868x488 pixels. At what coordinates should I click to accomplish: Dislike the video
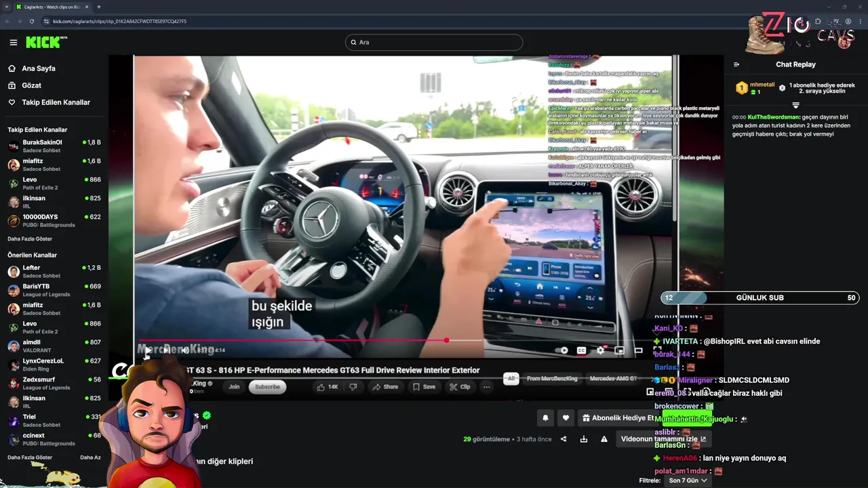pos(353,387)
